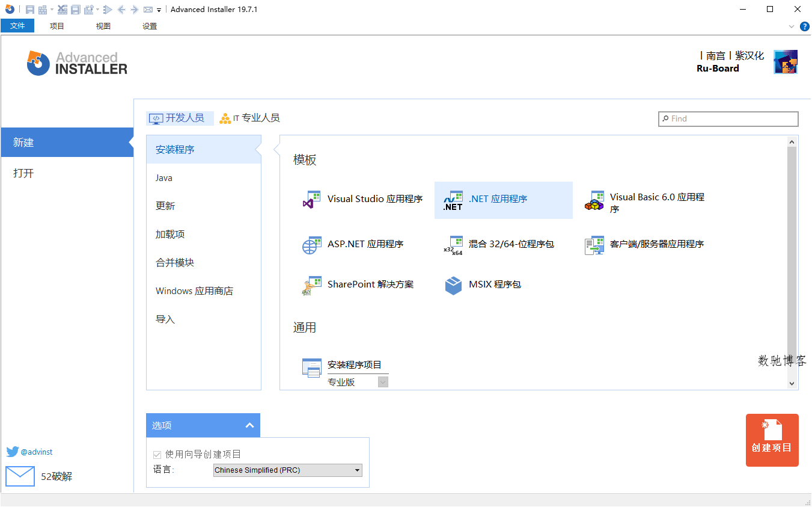Open the 项目 menu
812x507 pixels.
tap(57, 26)
